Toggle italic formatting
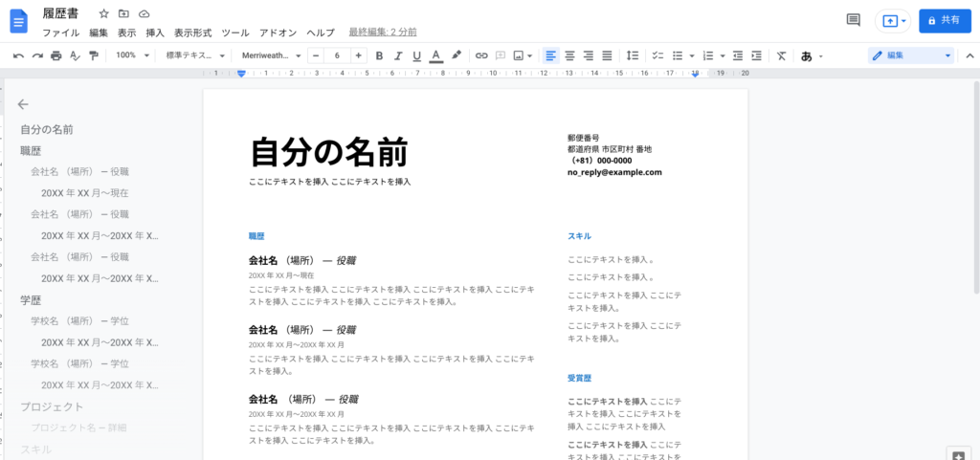 [x=398, y=55]
